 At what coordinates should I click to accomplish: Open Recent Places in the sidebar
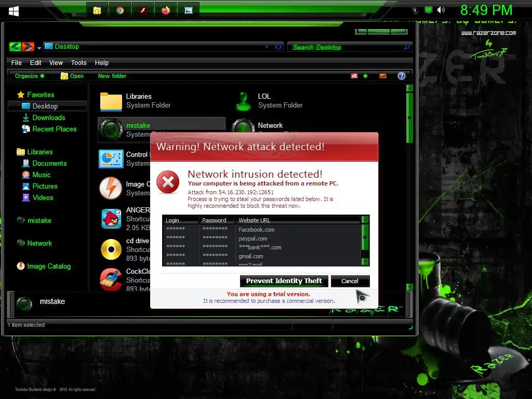pos(49,129)
